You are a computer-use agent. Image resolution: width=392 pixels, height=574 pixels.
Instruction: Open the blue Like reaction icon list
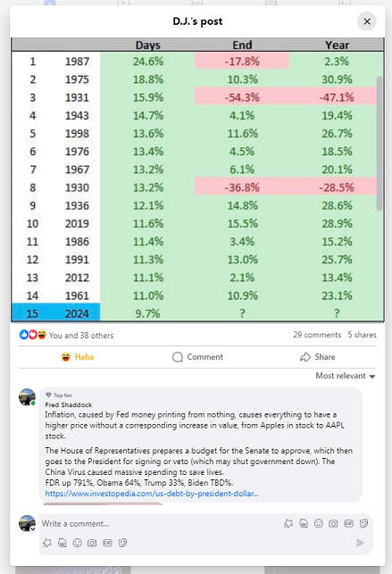pos(24,335)
